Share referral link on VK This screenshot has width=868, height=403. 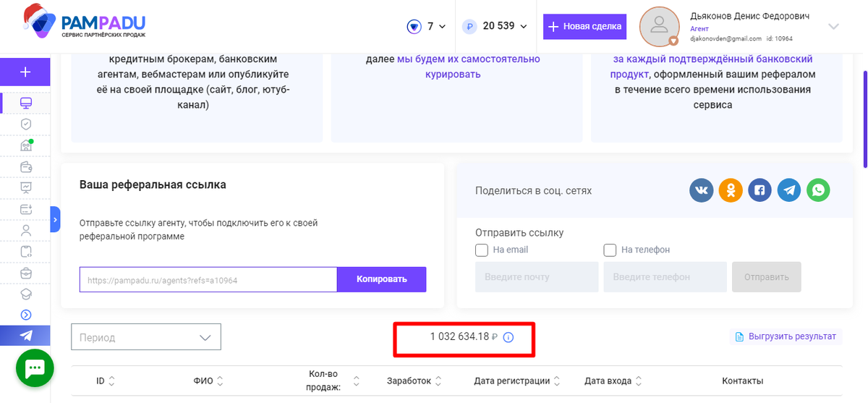(x=702, y=190)
